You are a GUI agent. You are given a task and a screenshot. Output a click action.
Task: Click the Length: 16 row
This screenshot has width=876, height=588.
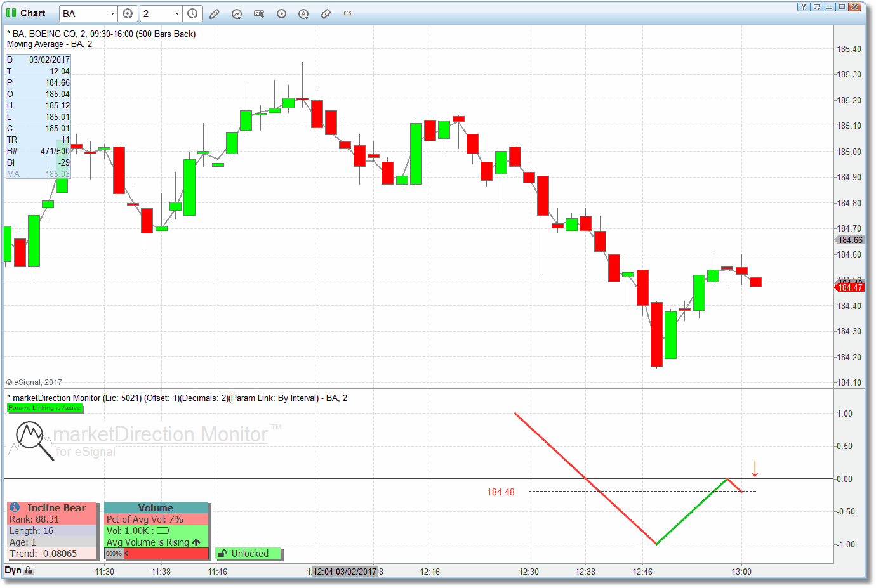tap(52, 531)
